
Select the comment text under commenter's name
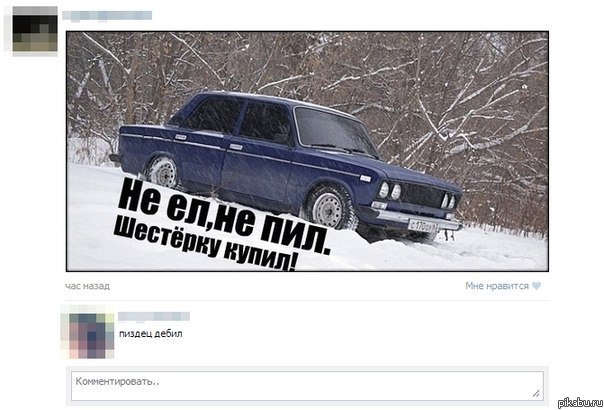tap(150, 334)
